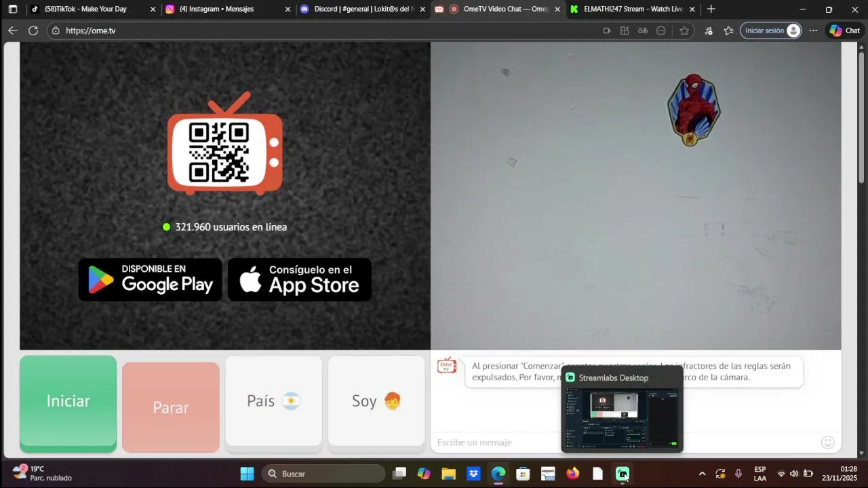868x488 pixels.
Task: Open the 19°C weather widget
Action: [x=42, y=473]
